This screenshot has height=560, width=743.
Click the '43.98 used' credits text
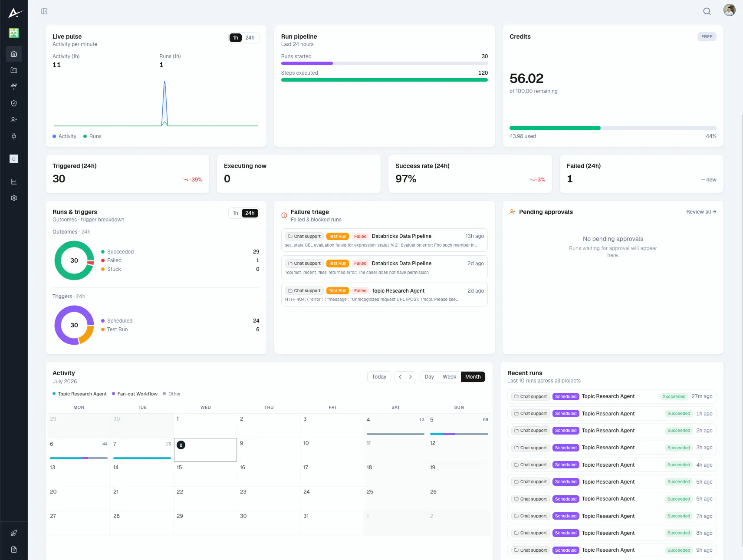tap(523, 136)
